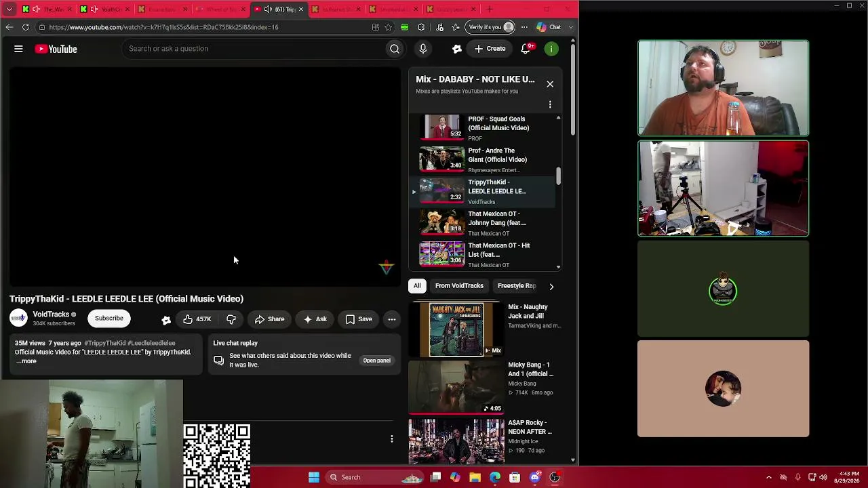Viewport: 868px width, 488px height.
Task: Click the YouTube search magnifier button
Action: (394, 49)
